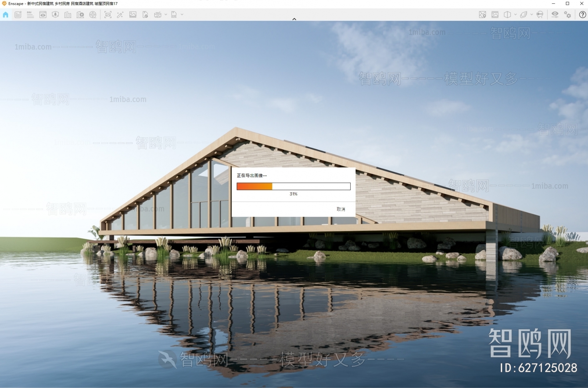Expand the fly mode wing dropdown arrow
This screenshot has height=388, width=588.
531,15
